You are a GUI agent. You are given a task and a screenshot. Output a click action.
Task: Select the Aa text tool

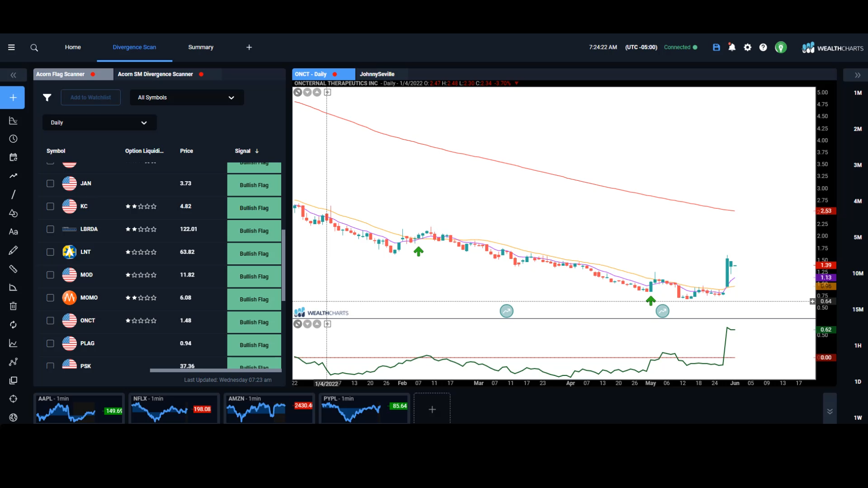click(x=13, y=232)
